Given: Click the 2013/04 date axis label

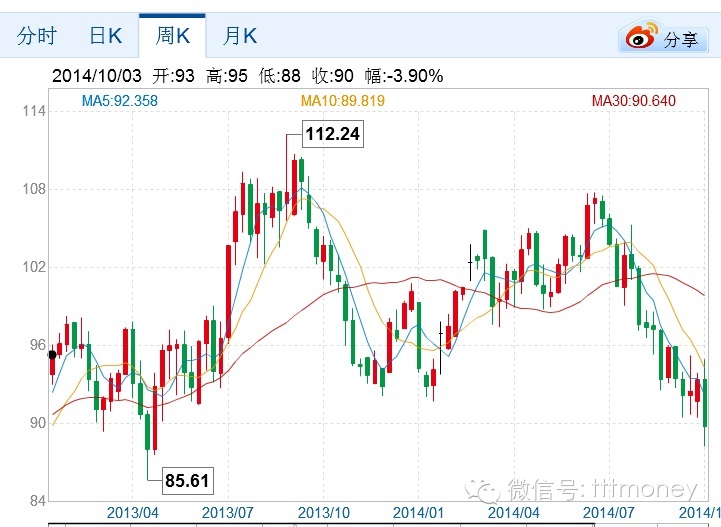Looking at the screenshot, I should point(132,513).
